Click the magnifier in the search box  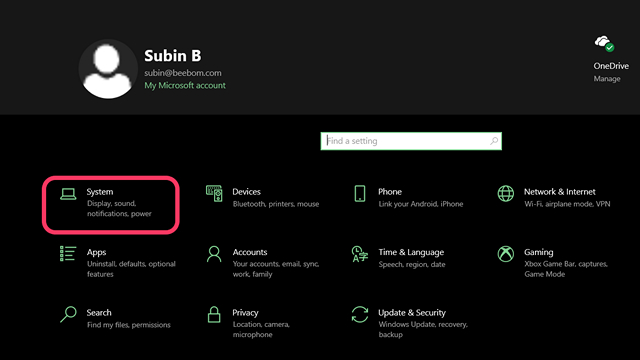(494, 141)
